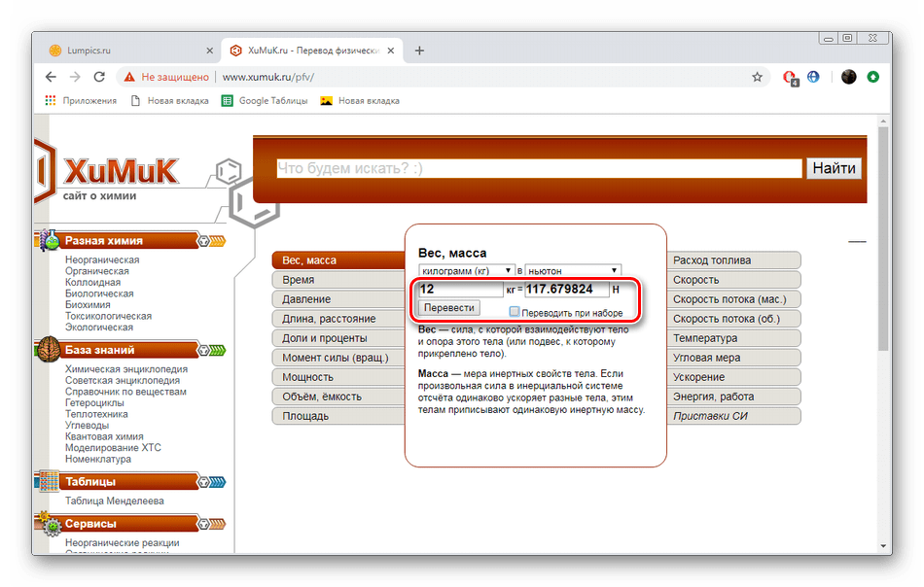The width and height of the screenshot is (924, 587).
Task: Select the Давление category
Action: tap(338, 299)
